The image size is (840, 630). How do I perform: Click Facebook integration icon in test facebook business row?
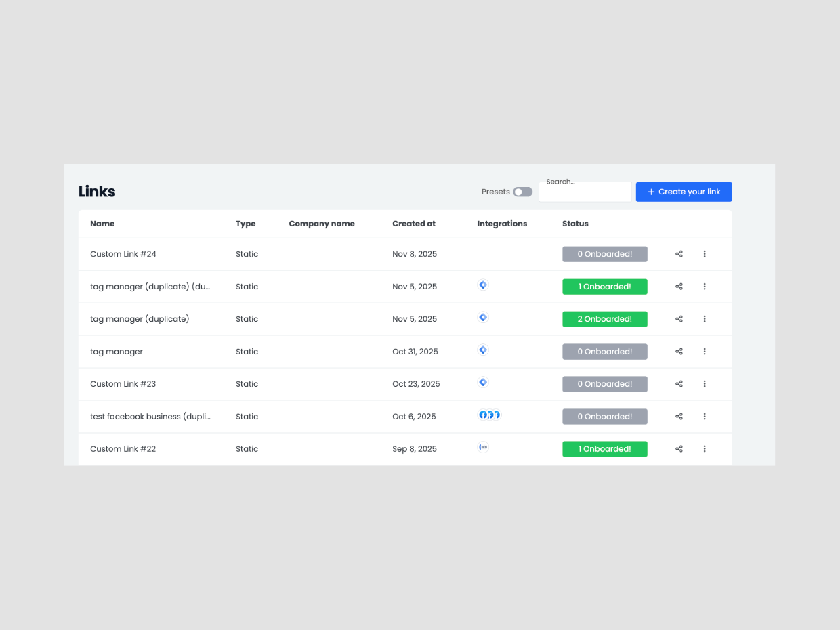484,415
